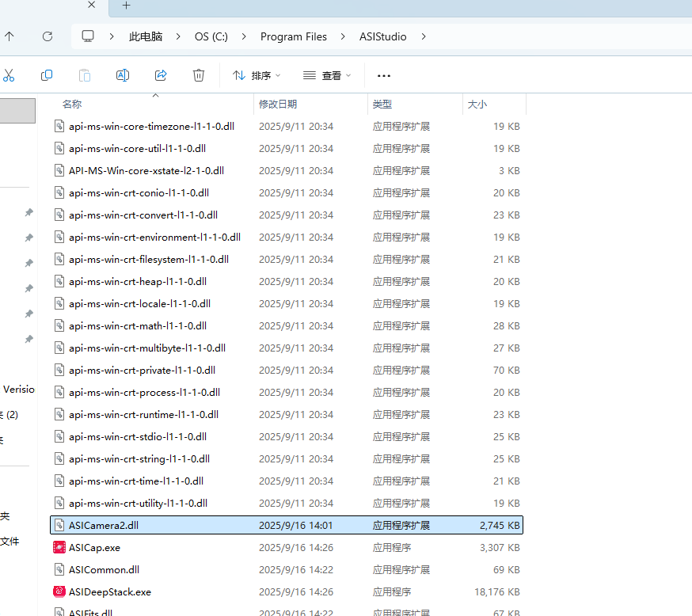Select the ASIDeepStack.exe file
Screen dimensions: 692x616
109,591
